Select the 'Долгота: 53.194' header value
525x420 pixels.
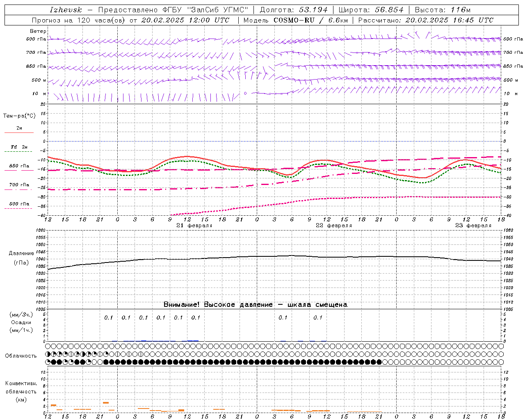(x=294, y=10)
